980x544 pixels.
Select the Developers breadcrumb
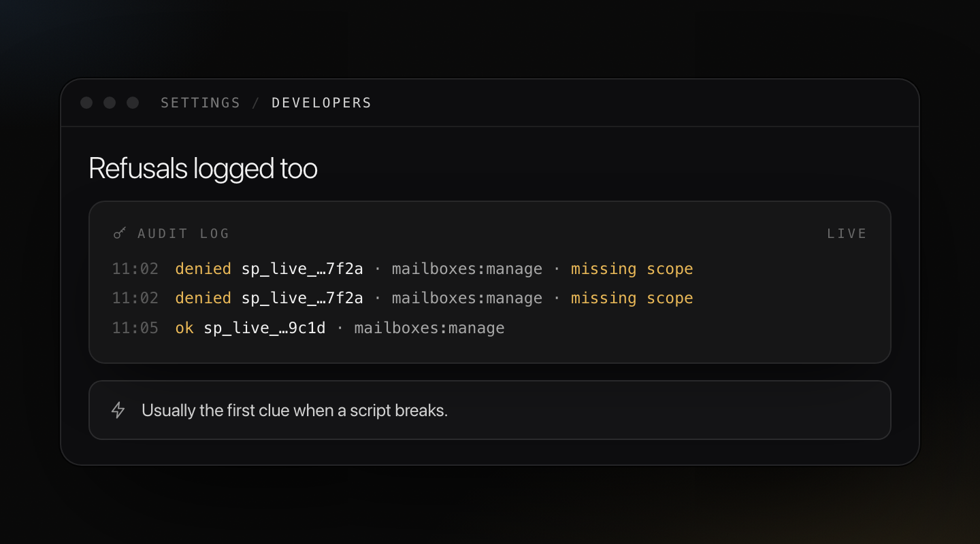tap(322, 103)
